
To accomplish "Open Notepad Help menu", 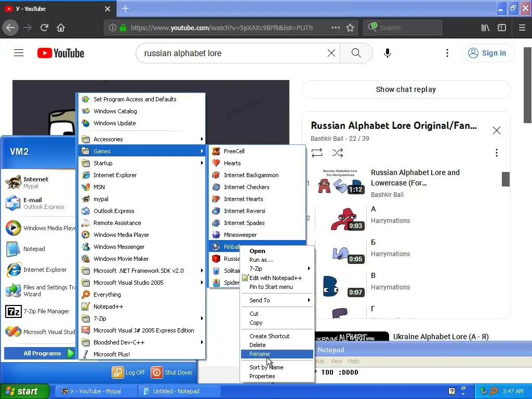I will pos(353,361).
